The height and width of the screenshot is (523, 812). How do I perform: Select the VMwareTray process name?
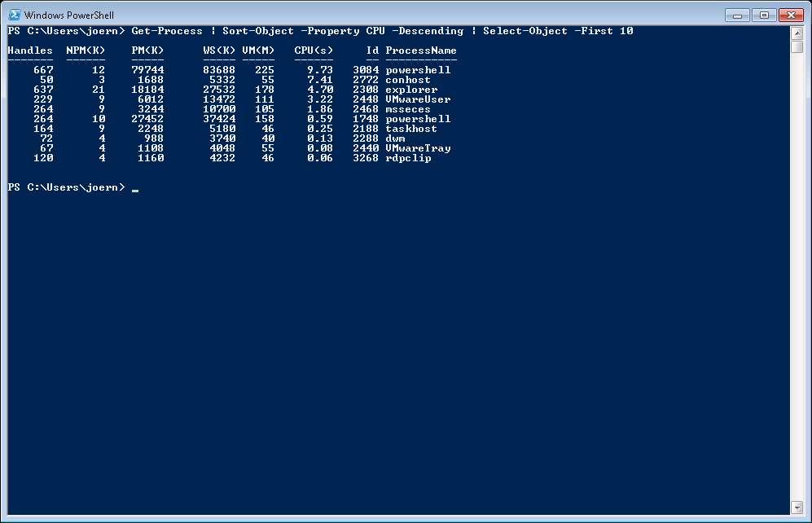point(418,148)
